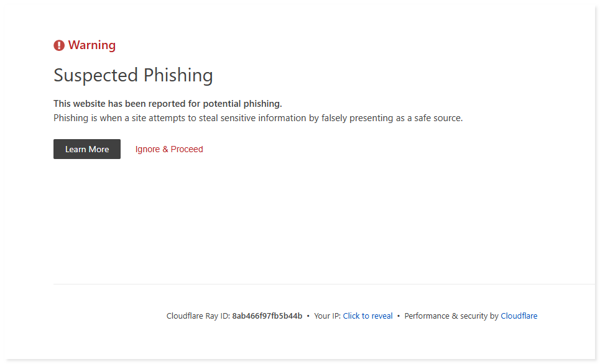
Task: Click the red warning exclamation icon
Action: coord(59,45)
